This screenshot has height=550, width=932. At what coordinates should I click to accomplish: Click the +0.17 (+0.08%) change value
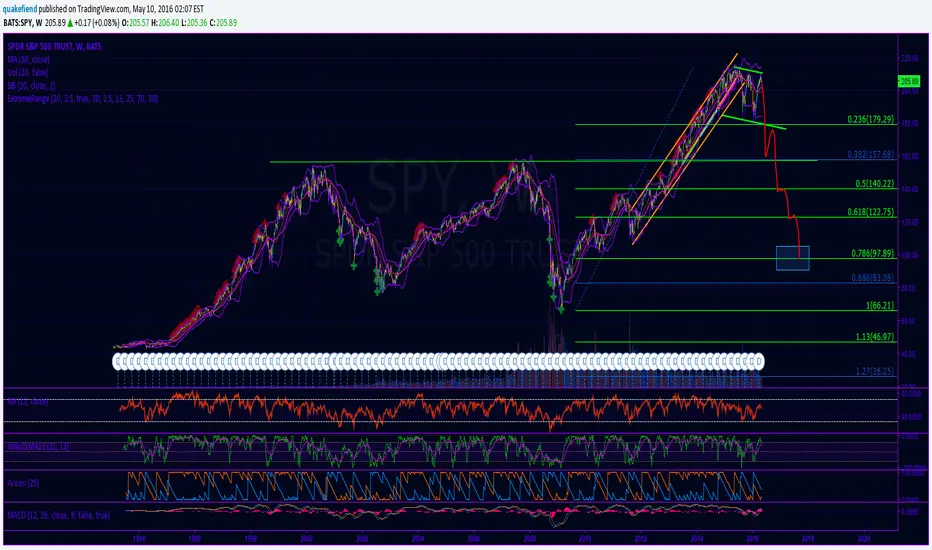click(96, 23)
